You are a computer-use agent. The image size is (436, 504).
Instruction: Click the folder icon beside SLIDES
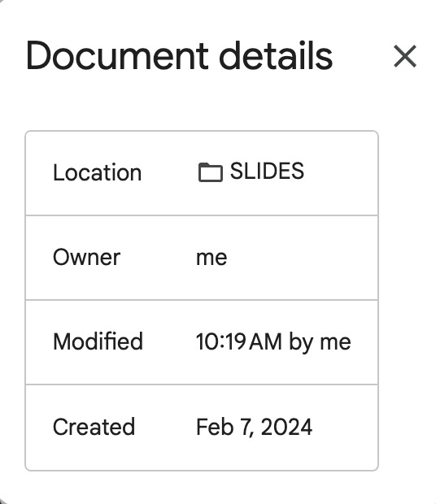211,172
